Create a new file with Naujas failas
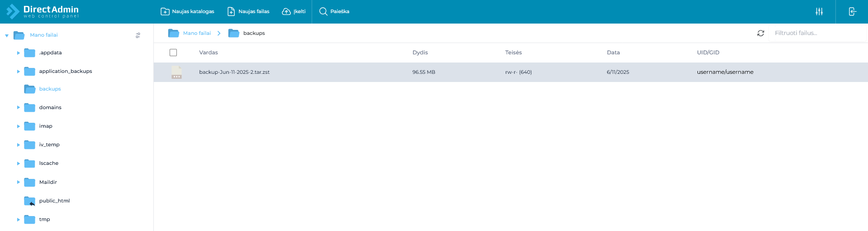868x231 pixels. pos(248,11)
